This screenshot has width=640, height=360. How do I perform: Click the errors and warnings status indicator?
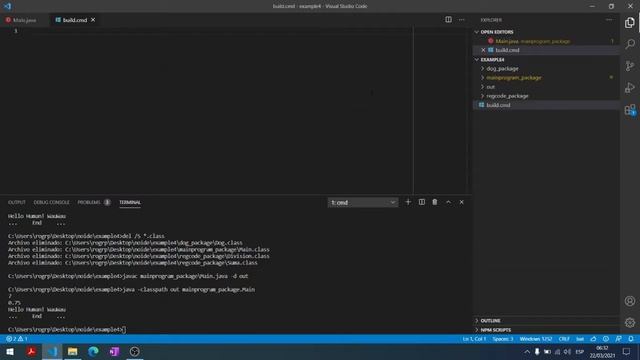click(x=16, y=339)
